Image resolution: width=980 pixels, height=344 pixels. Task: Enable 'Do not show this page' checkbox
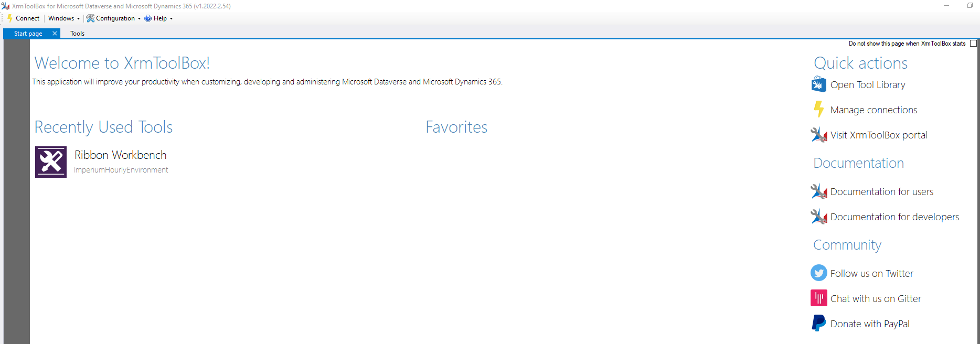973,44
